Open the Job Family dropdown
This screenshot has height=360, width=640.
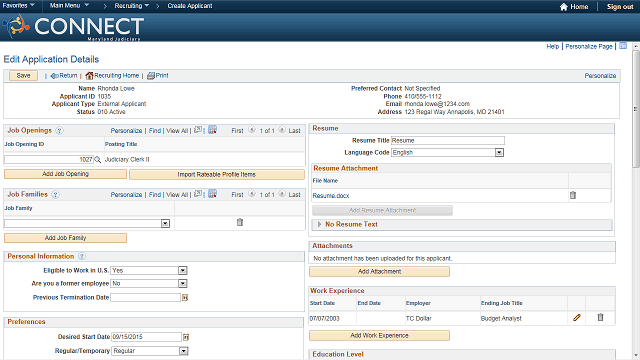pyautogui.click(x=165, y=223)
